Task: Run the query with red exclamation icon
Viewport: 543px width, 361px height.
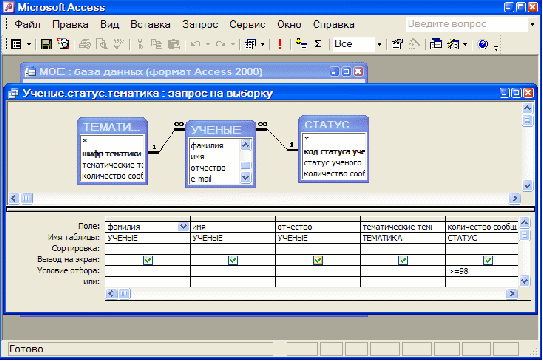Action: (x=280, y=44)
